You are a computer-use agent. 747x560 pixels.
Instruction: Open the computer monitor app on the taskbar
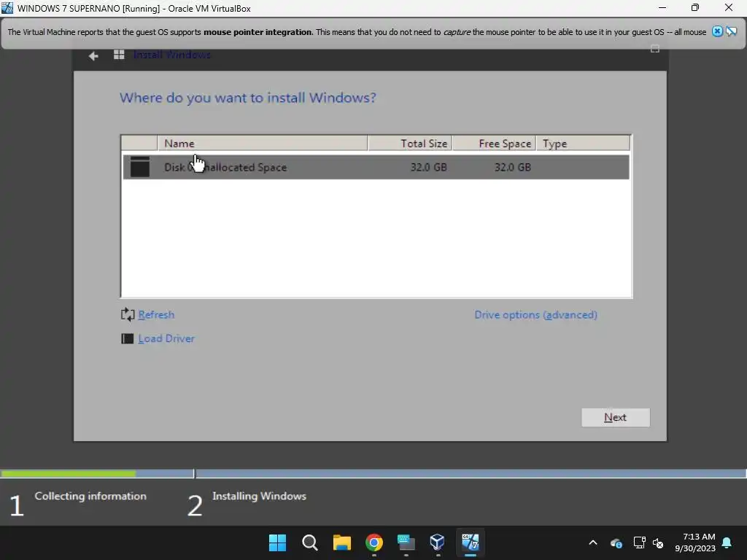406,542
